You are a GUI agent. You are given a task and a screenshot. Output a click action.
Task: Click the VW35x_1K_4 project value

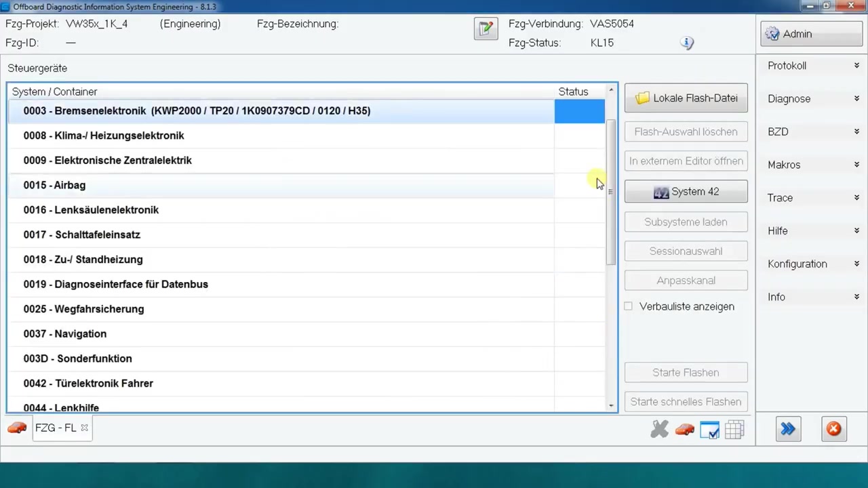[x=96, y=24]
